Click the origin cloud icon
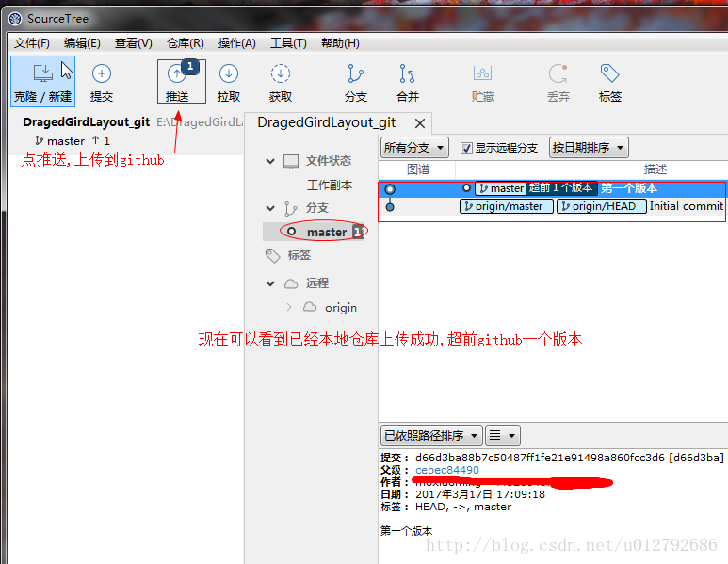 pyautogui.click(x=310, y=307)
